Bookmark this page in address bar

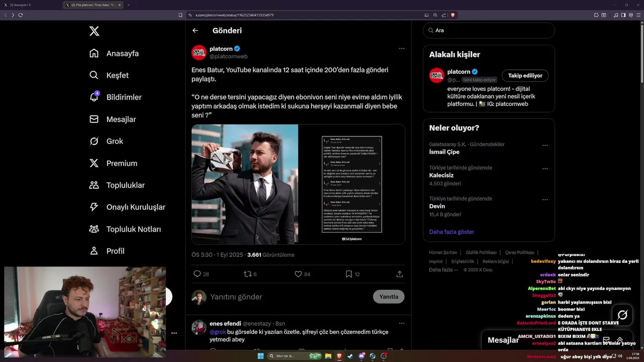[181, 15]
